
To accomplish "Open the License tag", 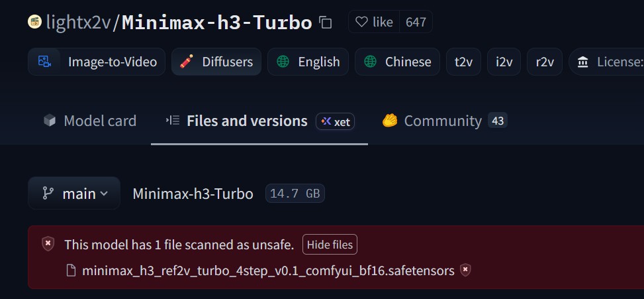I will (x=607, y=62).
